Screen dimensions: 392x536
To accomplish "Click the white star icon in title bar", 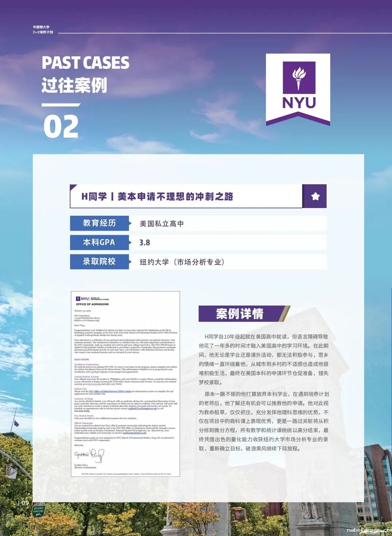I will click(315, 196).
